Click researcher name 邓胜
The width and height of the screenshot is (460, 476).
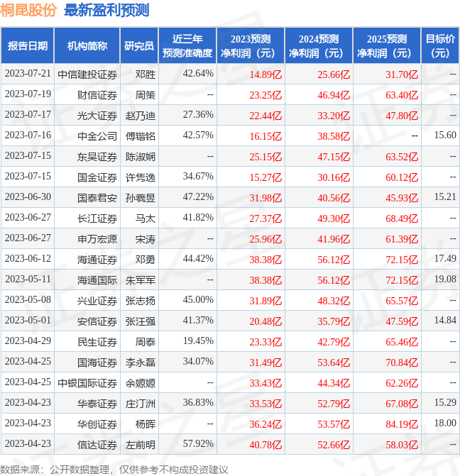pyautogui.click(x=146, y=74)
